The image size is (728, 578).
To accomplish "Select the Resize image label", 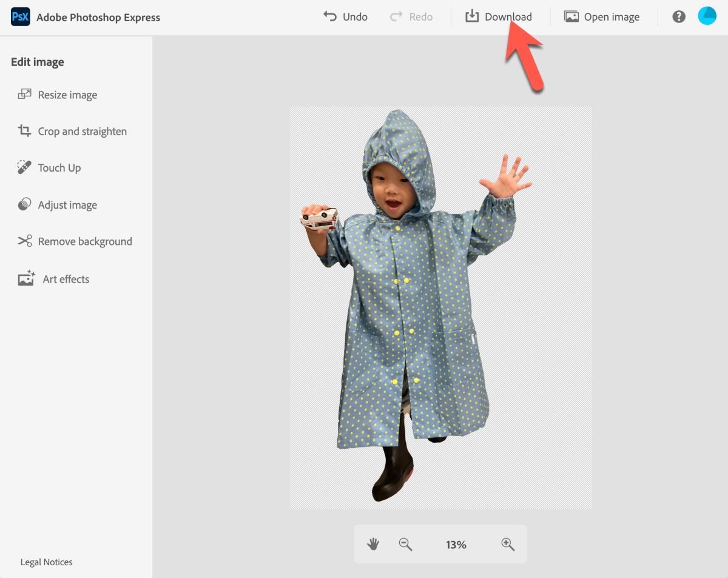I will (x=67, y=95).
